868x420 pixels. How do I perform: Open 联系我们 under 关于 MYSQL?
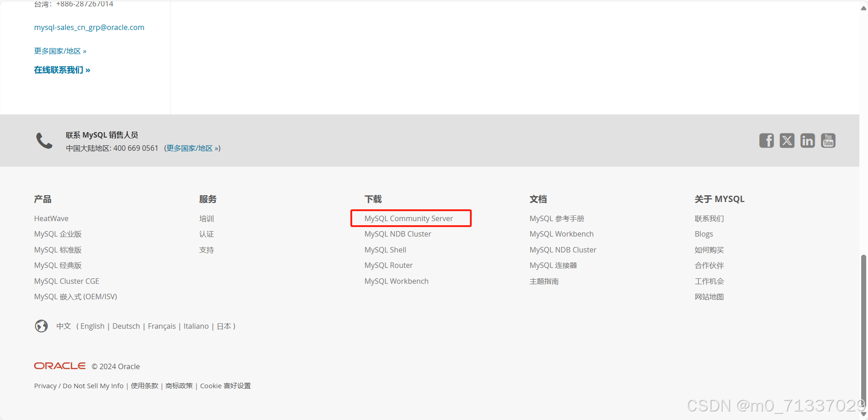[x=709, y=218]
